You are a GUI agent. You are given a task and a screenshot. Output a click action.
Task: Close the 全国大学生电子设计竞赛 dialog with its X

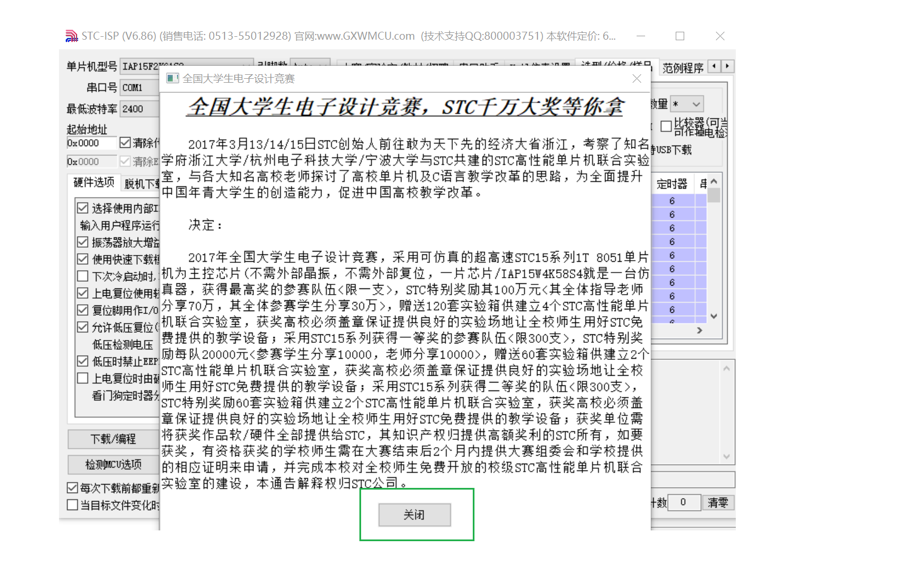(x=637, y=79)
